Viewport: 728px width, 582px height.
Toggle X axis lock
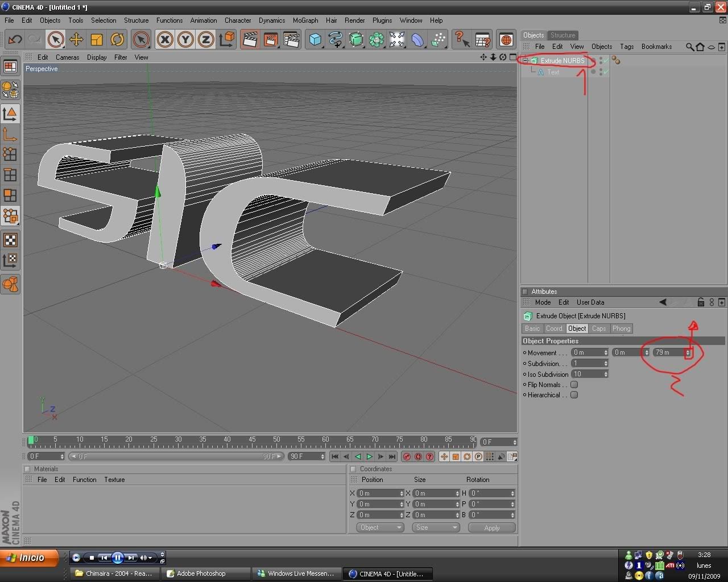pos(165,39)
